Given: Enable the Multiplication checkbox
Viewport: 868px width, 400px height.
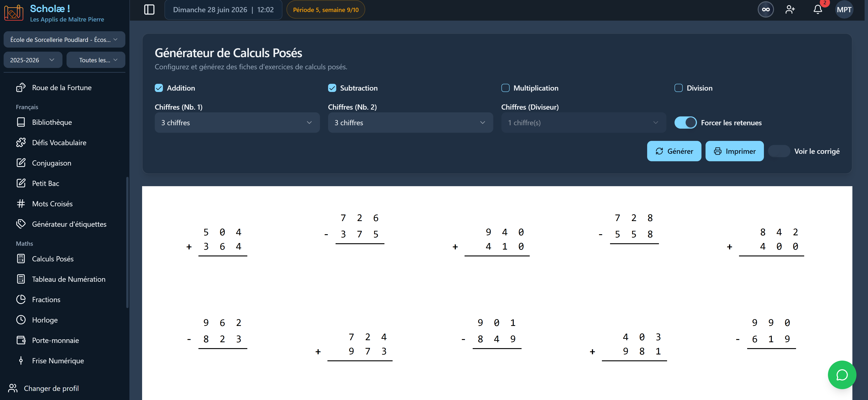Looking at the screenshot, I should pyautogui.click(x=505, y=88).
